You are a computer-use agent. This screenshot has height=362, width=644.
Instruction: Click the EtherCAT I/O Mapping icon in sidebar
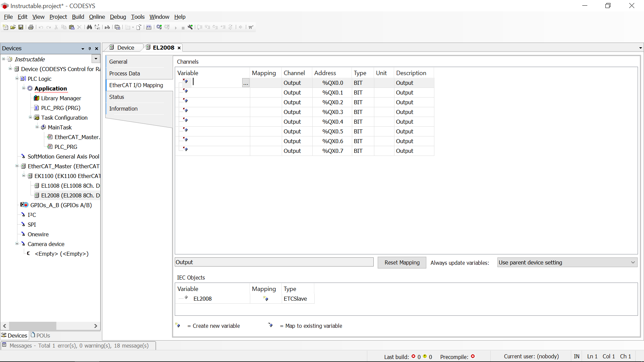tap(136, 85)
